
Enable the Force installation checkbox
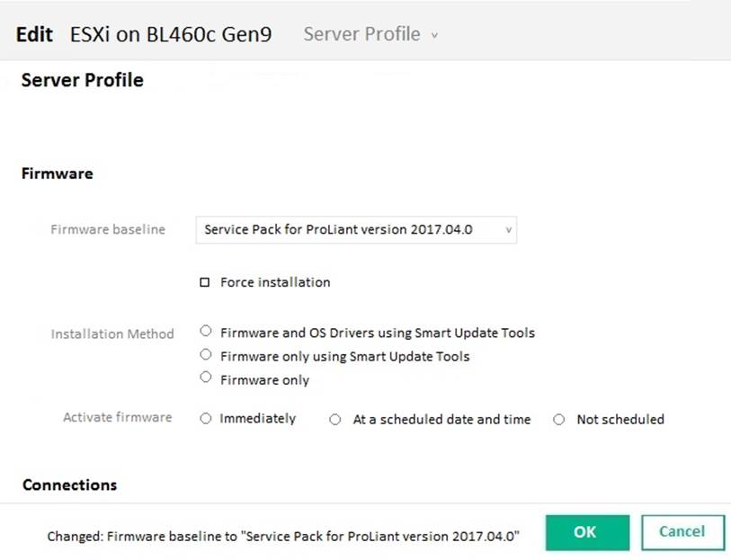point(205,282)
